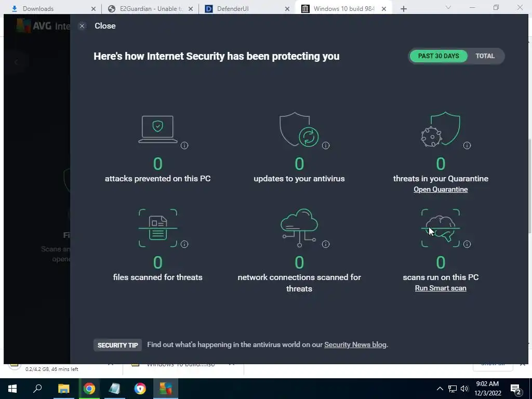Click 'files scanned for threats' label
The image size is (532, 399).
tap(158, 277)
